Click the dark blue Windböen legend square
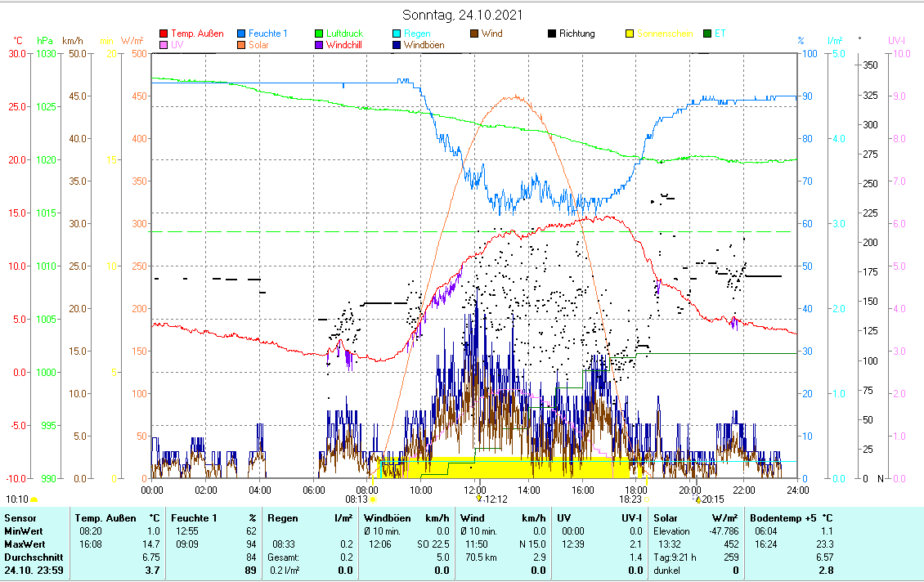The image size is (924, 582). (x=397, y=46)
